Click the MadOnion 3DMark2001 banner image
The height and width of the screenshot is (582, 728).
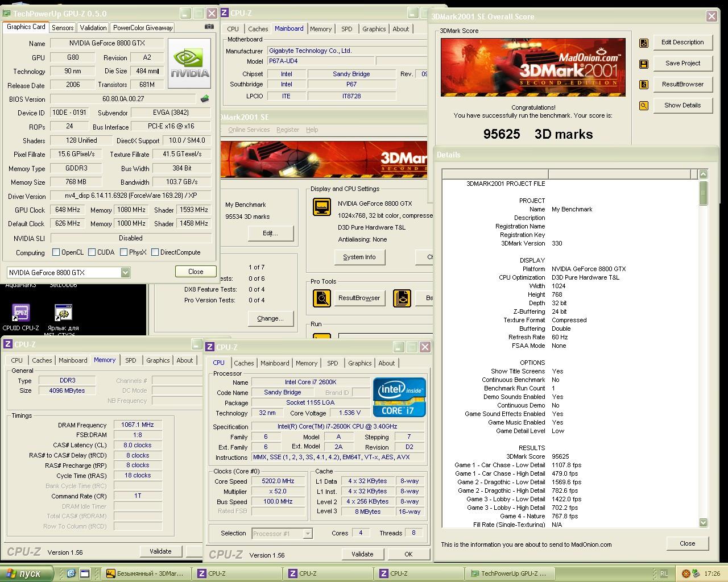pyautogui.click(x=533, y=68)
